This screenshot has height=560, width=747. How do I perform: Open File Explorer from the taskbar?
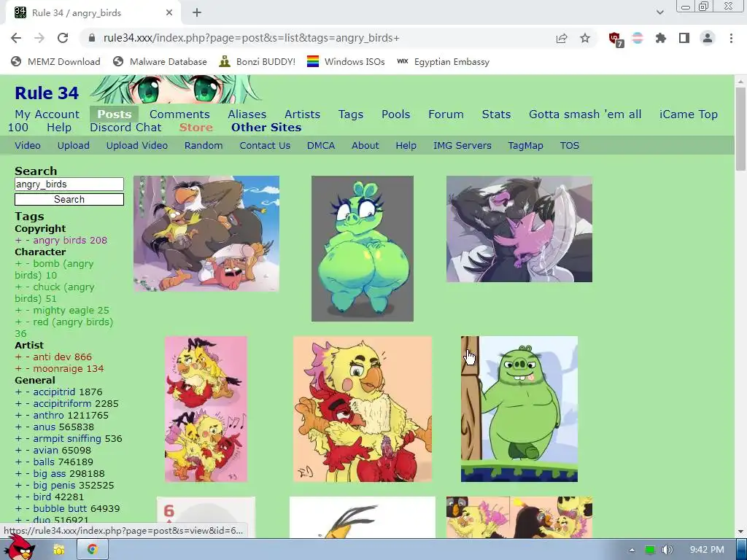[x=59, y=550]
